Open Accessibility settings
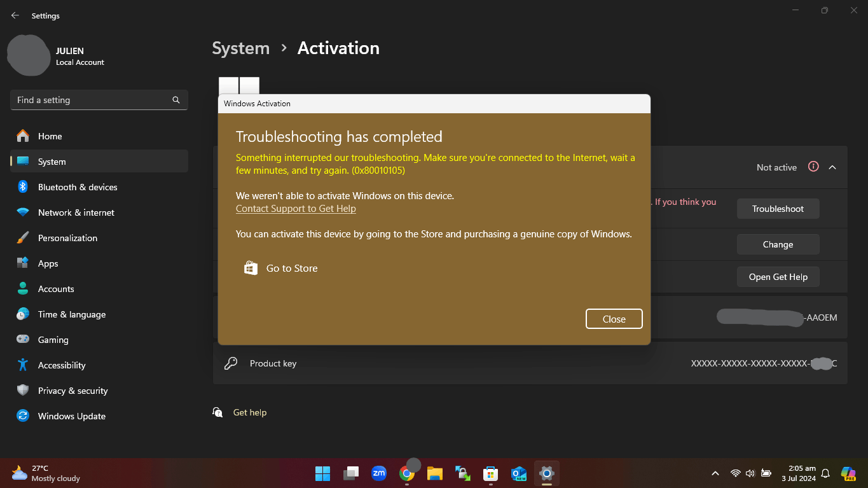 point(99,365)
